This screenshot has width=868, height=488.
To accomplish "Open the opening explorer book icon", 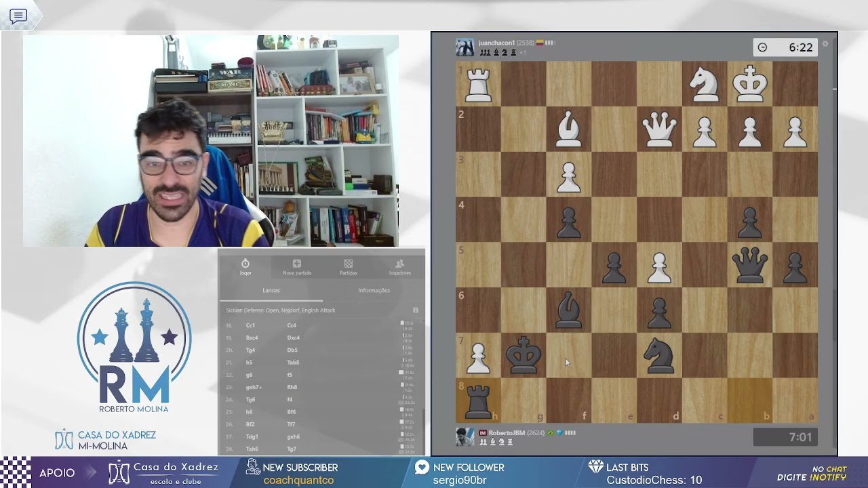I will (x=416, y=310).
